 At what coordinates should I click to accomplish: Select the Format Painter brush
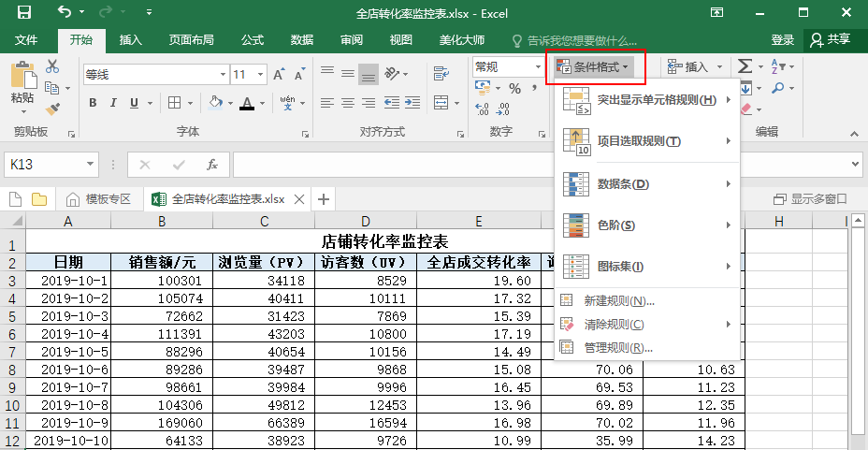[x=52, y=109]
